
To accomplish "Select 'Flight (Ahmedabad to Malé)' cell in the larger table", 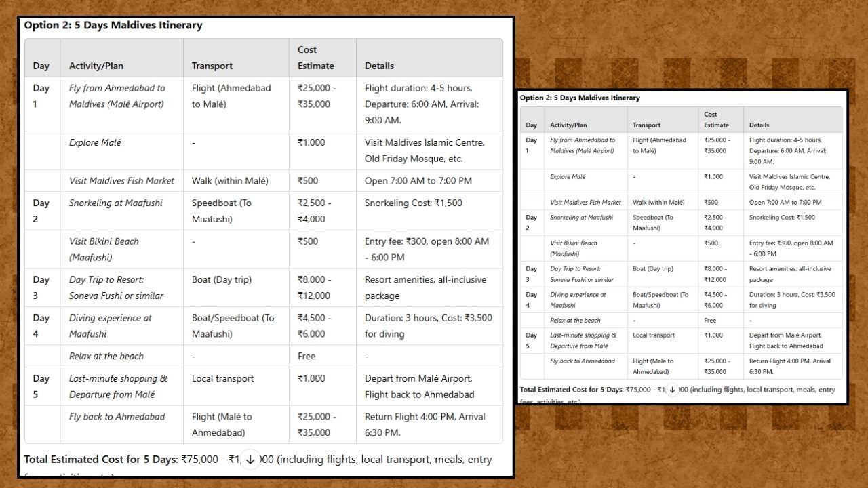I will click(x=231, y=96).
